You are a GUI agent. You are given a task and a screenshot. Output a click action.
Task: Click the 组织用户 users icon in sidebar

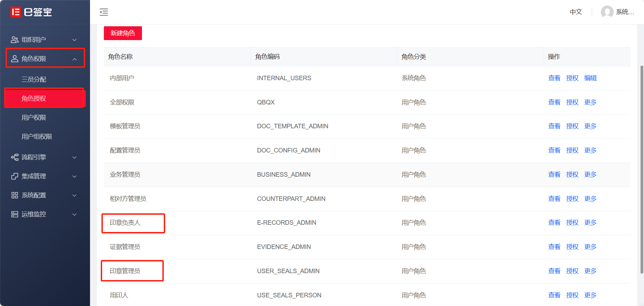click(x=15, y=40)
